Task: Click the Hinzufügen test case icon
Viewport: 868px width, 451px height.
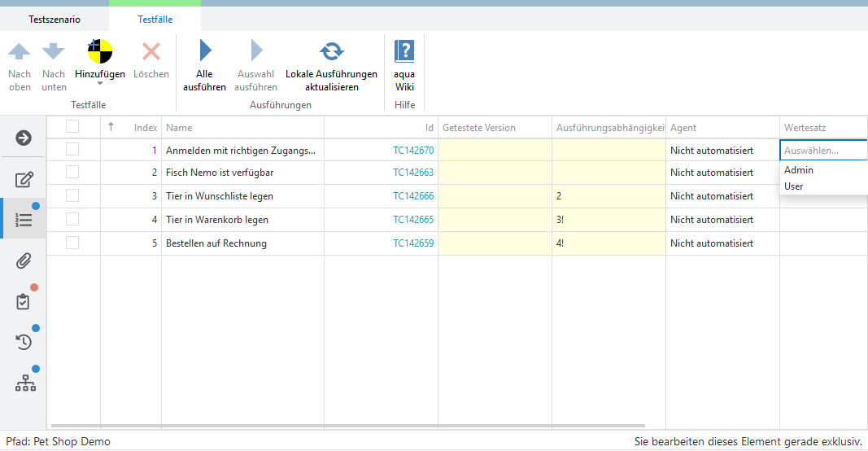Action: coord(99,52)
